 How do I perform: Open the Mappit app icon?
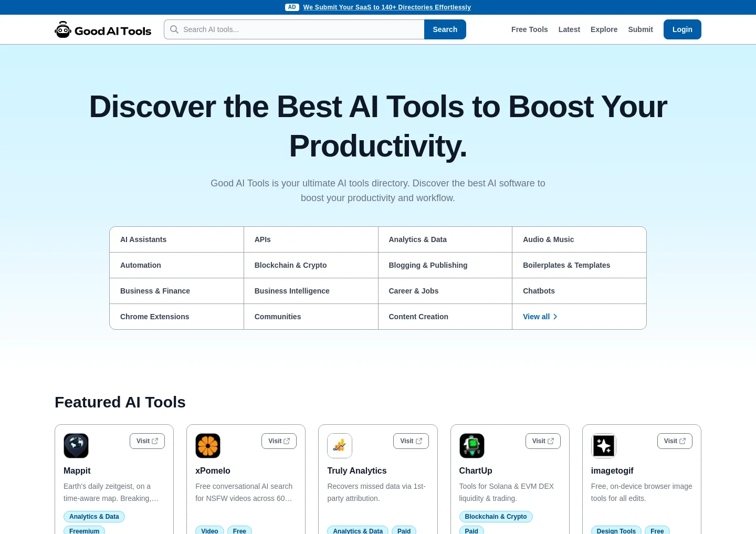[x=76, y=446]
